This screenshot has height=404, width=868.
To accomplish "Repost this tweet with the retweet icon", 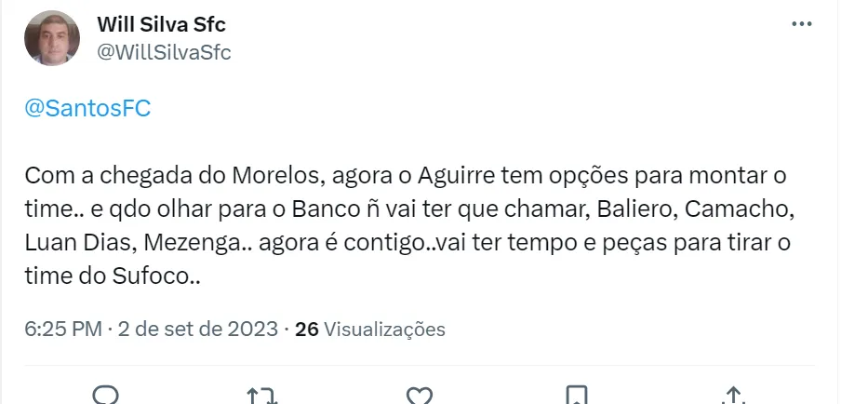I will [x=263, y=396].
